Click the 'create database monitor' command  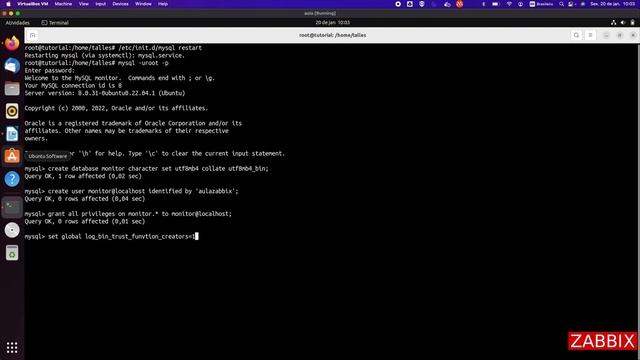147,169
